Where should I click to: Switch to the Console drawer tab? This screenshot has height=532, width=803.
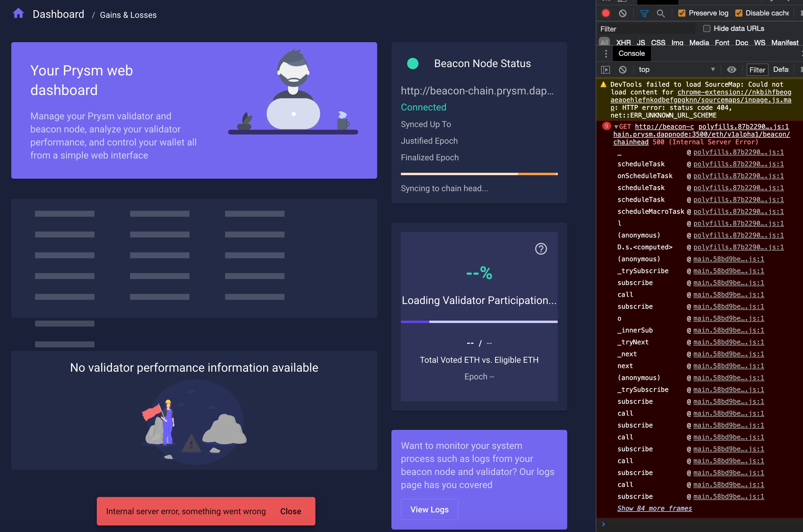[631, 53]
